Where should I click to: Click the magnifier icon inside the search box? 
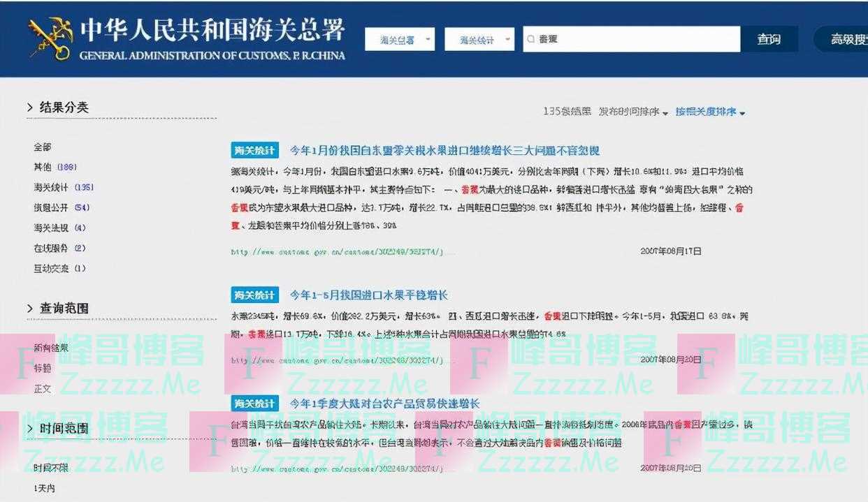tap(530, 40)
